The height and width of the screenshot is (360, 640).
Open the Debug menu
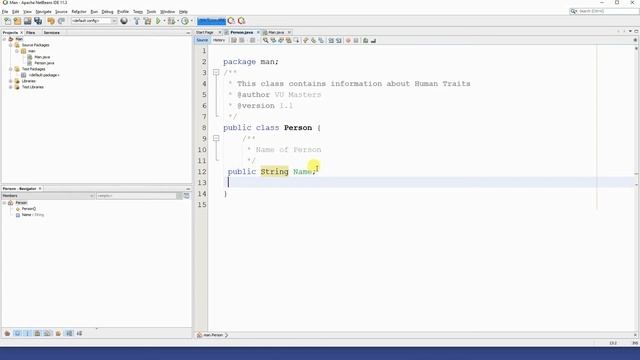click(107, 12)
